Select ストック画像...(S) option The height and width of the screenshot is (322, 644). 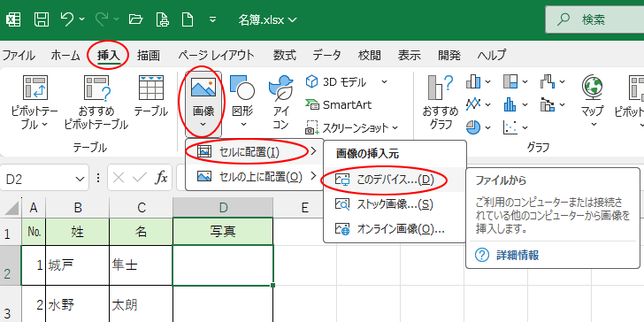(395, 204)
